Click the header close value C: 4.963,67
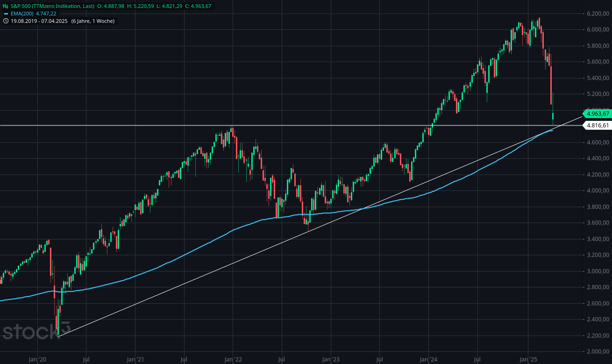612x364 pixels. (x=199, y=6)
